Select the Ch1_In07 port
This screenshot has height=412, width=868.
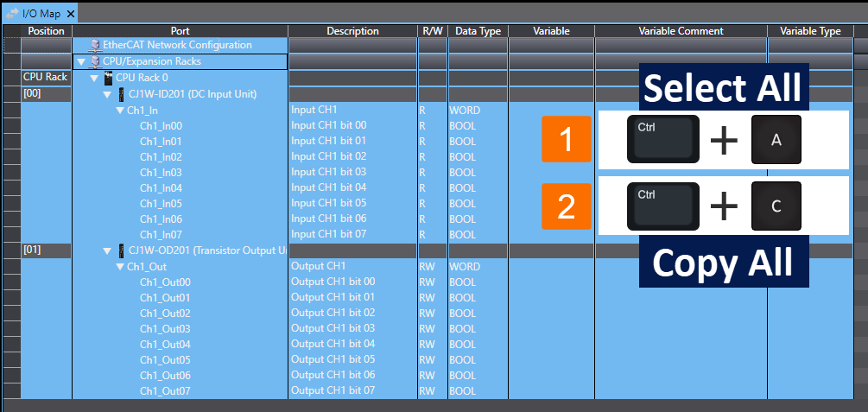(162, 234)
